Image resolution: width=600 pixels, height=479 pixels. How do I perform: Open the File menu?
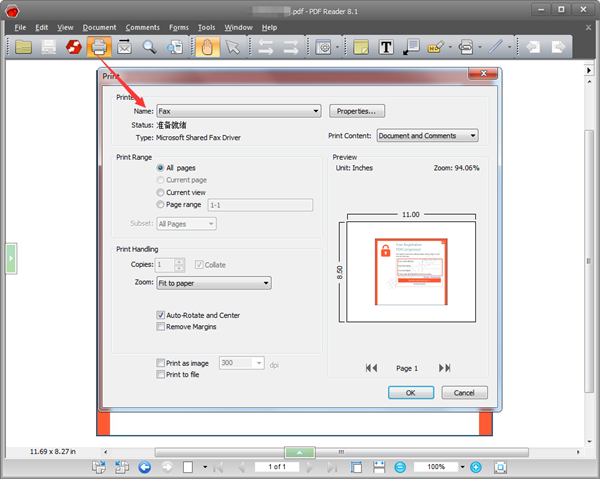pos(20,28)
